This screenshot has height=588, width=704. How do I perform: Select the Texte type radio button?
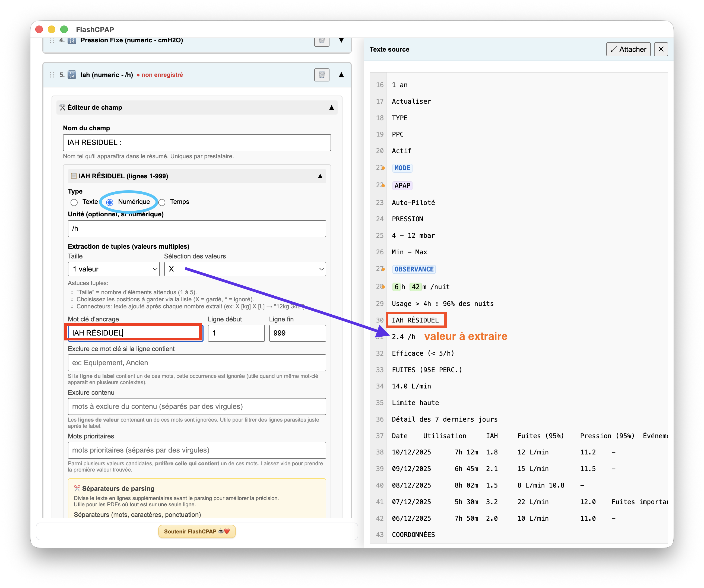[74, 202]
